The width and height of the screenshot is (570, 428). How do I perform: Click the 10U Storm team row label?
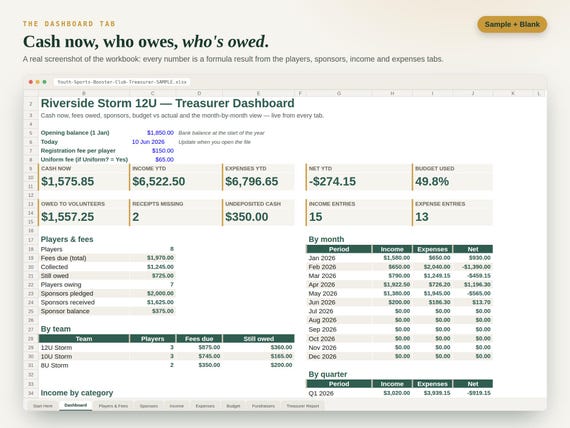pyautogui.click(x=56, y=356)
